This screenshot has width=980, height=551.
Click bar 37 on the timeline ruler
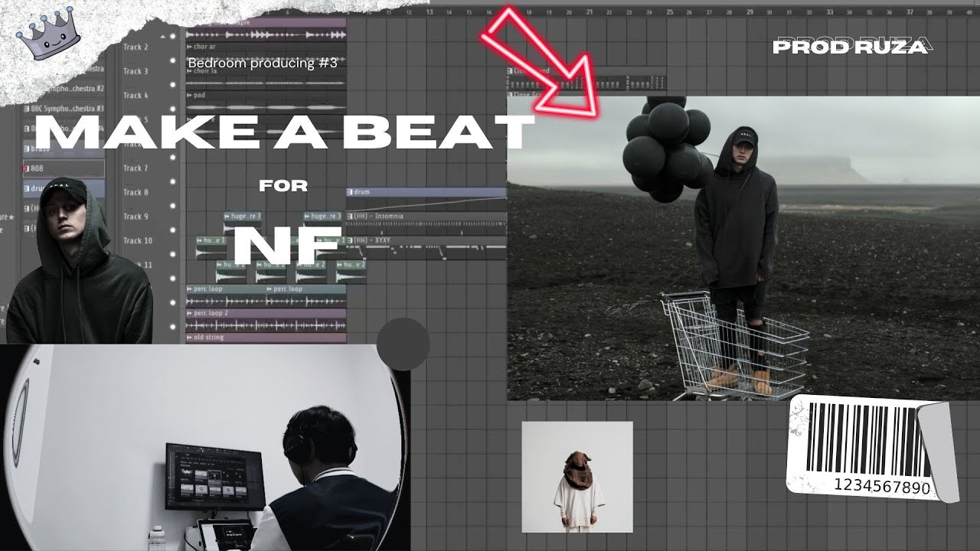910,11
